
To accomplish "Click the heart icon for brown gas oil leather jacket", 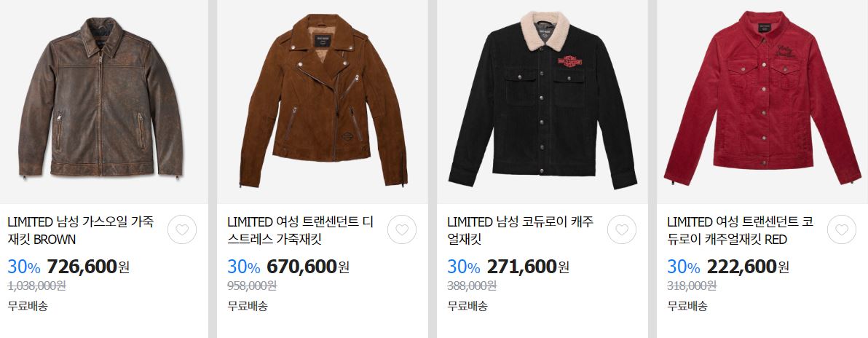I will (x=182, y=229).
